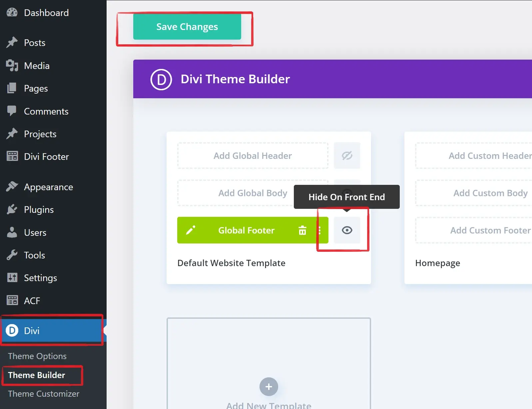
Task: Click the Divi Theme Builder heading text
Action: click(235, 79)
